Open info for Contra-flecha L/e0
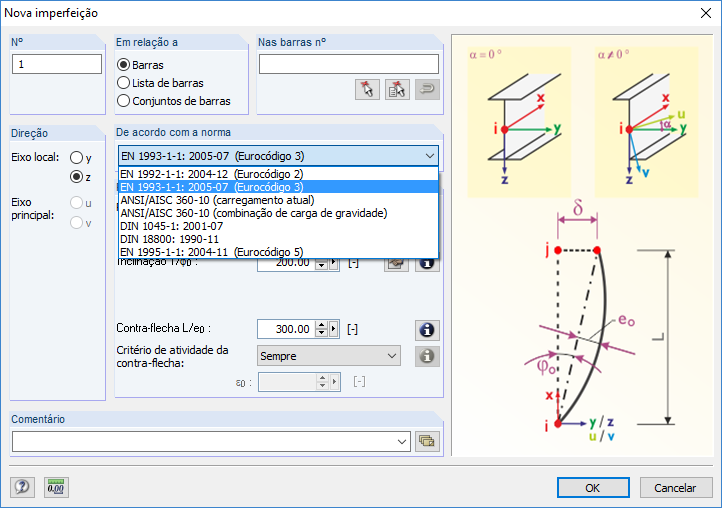Image resolution: width=722 pixels, height=508 pixels. (427, 330)
